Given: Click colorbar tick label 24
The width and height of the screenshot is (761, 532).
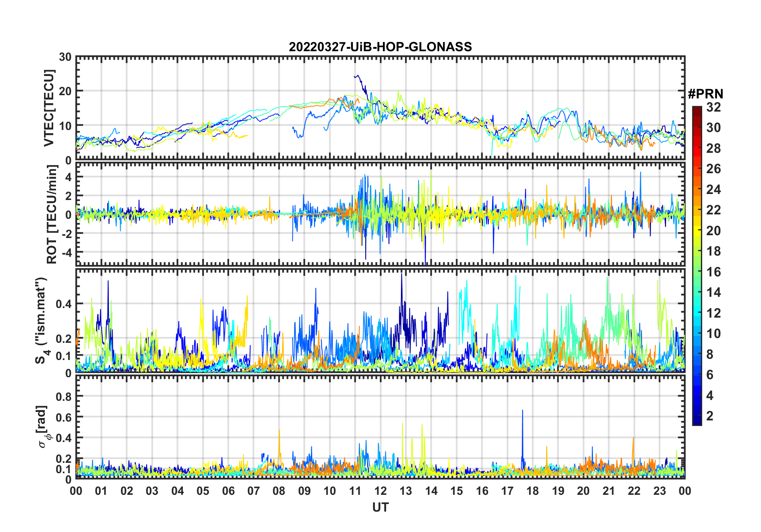Looking at the screenshot, I should pos(713,190).
